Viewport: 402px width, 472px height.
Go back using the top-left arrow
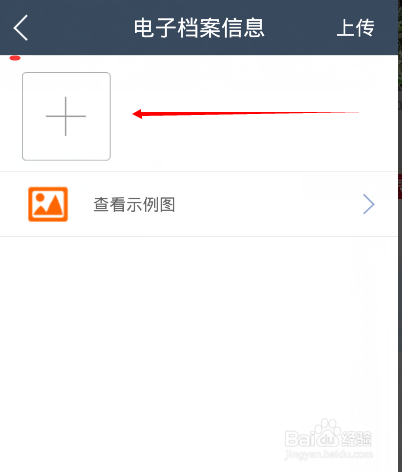(x=20, y=28)
